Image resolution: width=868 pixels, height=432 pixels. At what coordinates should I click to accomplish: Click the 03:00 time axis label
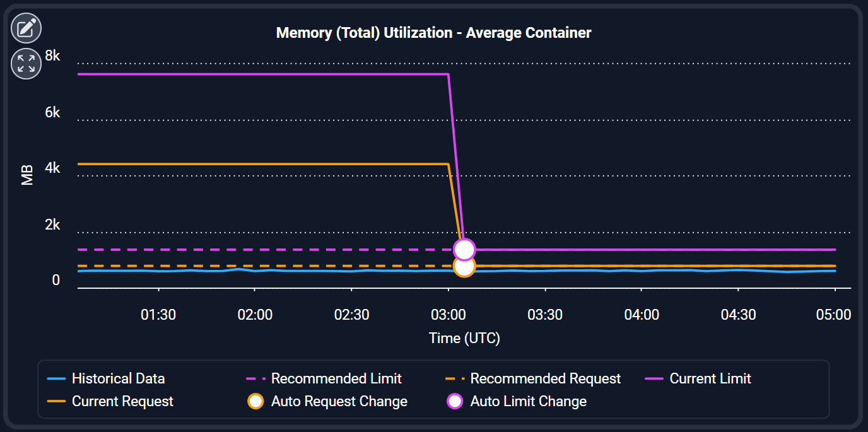[449, 315]
